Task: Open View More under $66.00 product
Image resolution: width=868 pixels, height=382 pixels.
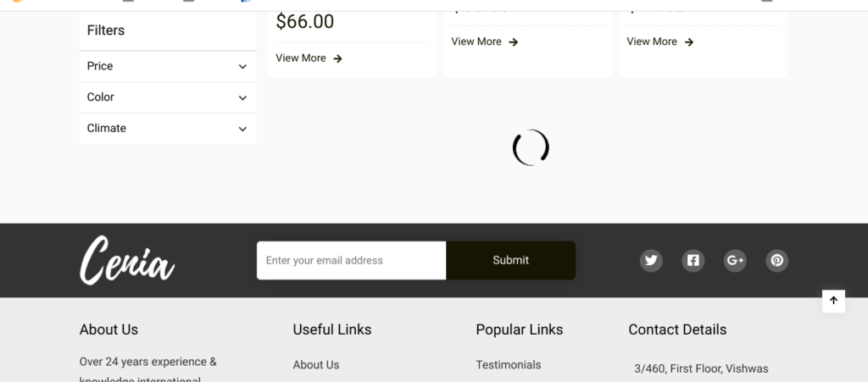Action: point(301,58)
